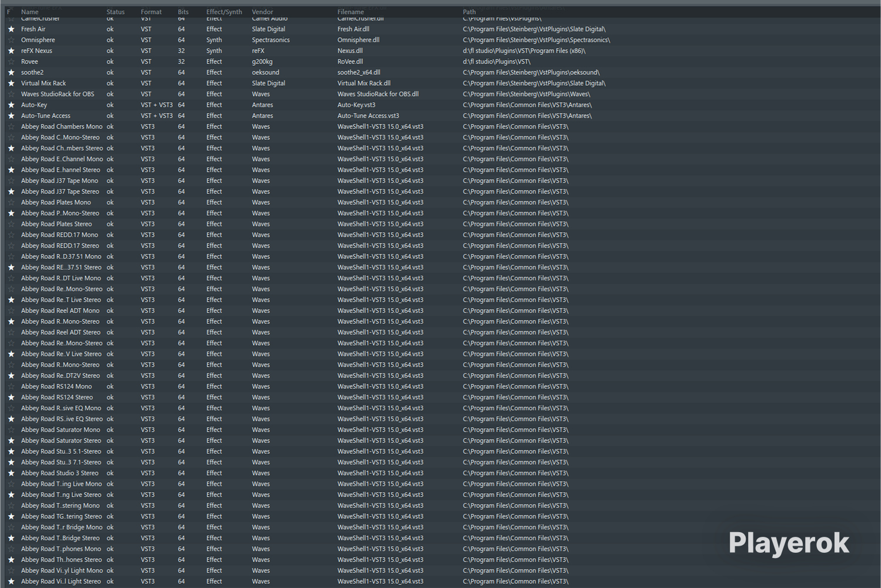The width and height of the screenshot is (881, 588).
Task: Toggle favorite on Abbey Road Stu..3 7.1-Stereo
Action: pyautogui.click(x=11, y=462)
